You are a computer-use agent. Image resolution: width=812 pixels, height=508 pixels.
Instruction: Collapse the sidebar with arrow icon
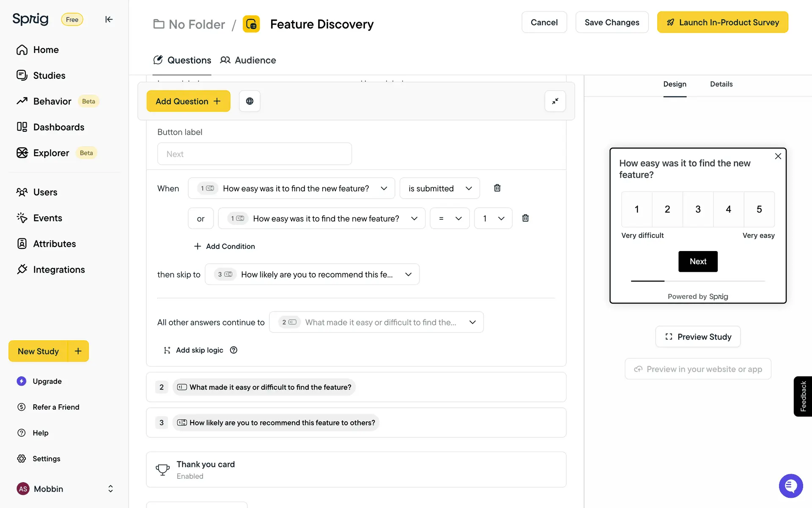pos(109,19)
